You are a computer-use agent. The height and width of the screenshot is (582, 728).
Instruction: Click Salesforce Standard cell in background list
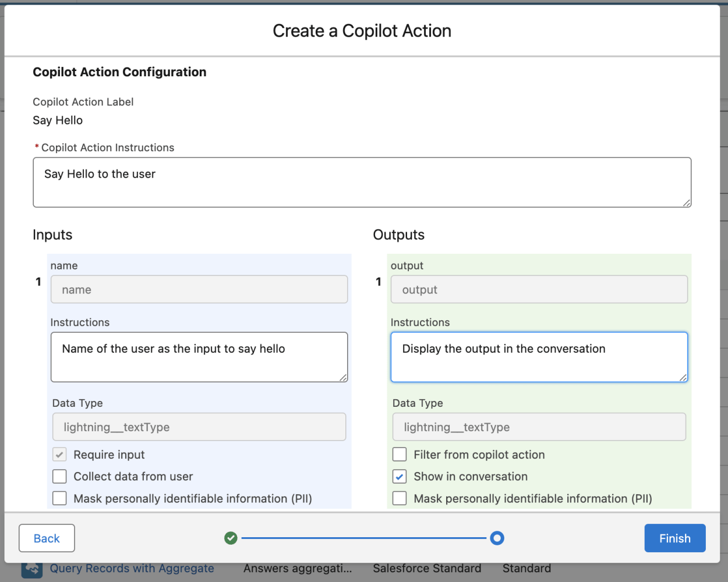tap(427, 568)
